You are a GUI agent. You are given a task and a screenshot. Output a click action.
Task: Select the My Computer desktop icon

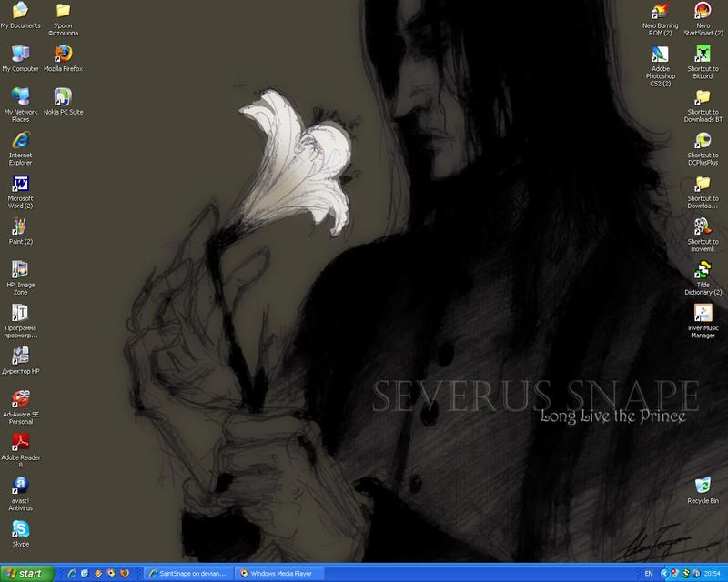pyautogui.click(x=20, y=58)
